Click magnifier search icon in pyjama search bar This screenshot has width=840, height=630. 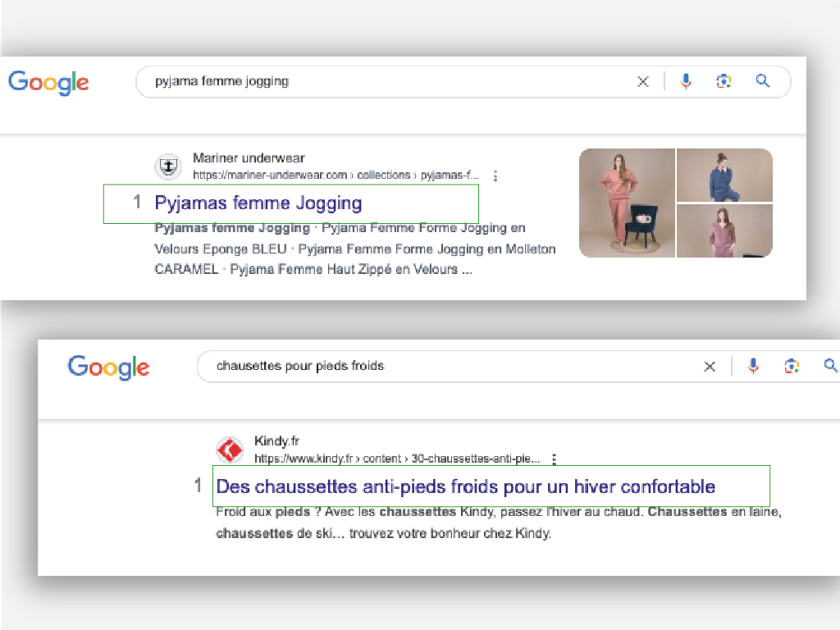(x=763, y=80)
